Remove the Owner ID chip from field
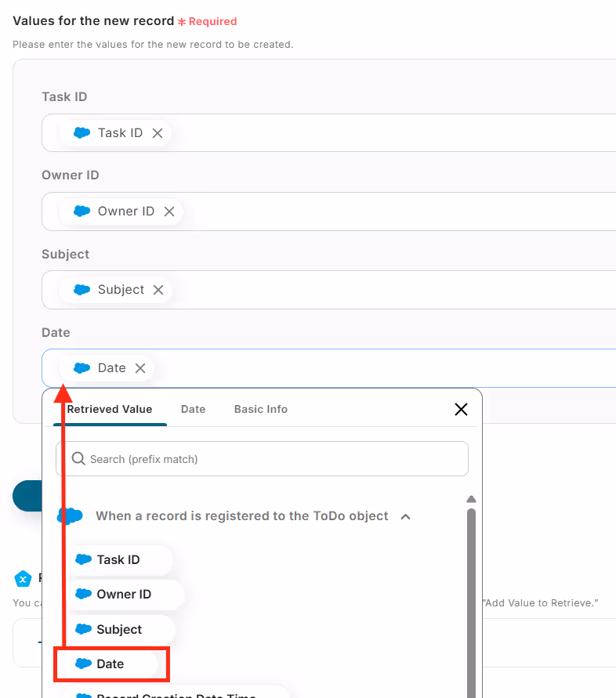The width and height of the screenshot is (616, 698). (168, 212)
